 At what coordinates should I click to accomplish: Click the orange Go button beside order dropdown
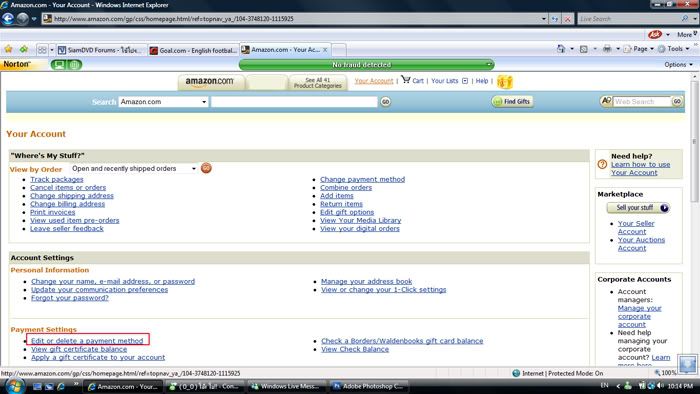[206, 168]
